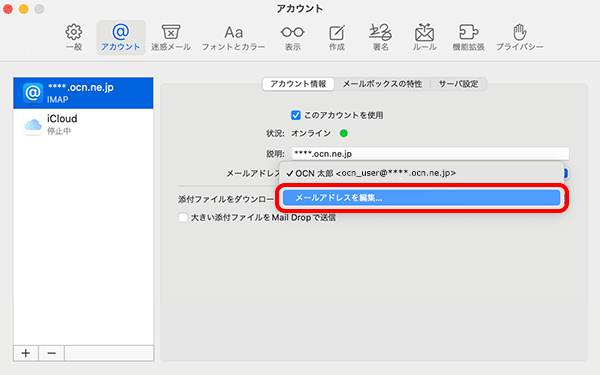Open the 機能拡張 extensions pane
This screenshot has width=600, height=375.
[x=468, y=38]
